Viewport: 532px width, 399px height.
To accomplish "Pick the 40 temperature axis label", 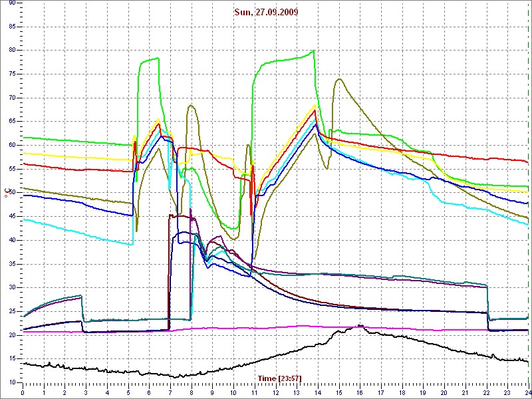I will [12, 240].
